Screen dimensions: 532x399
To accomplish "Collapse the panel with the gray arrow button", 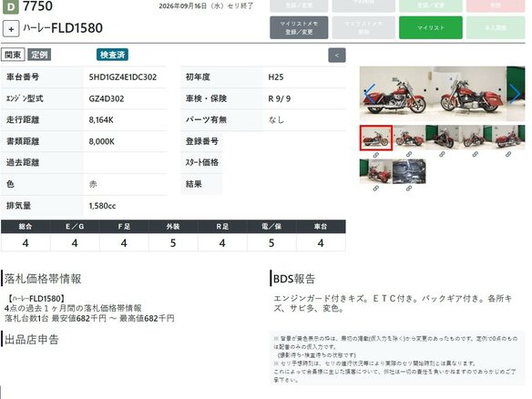I will tap(337, 56).
